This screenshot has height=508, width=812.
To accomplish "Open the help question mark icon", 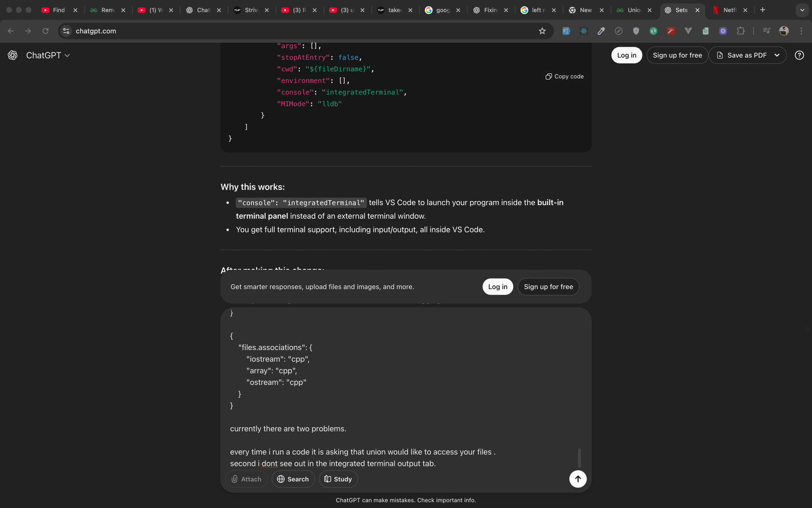I will pyautogui.click(x=799, y=55).
